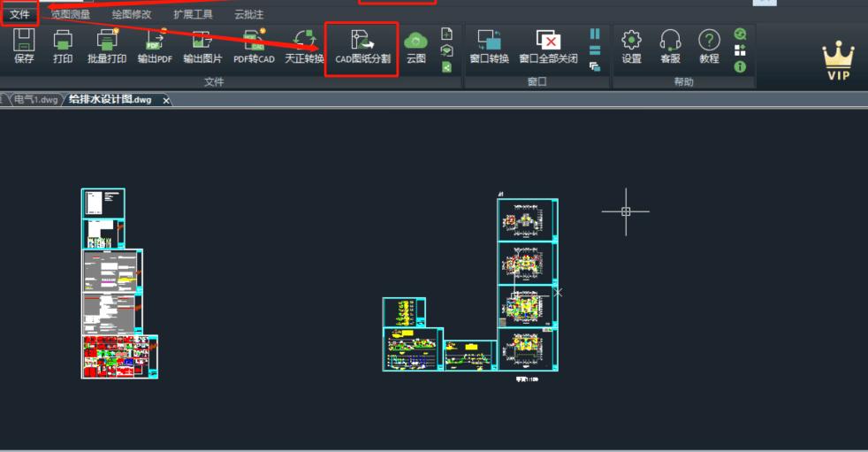
Task: Click red-colored bottom sheet in left column
Action: click(x=119, y=356)
